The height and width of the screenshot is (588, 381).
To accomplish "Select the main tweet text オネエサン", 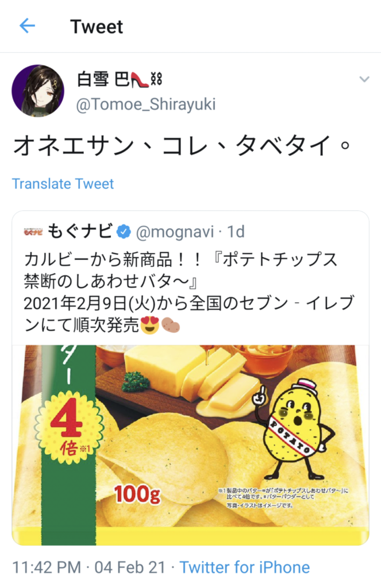I will click(74, 145).
